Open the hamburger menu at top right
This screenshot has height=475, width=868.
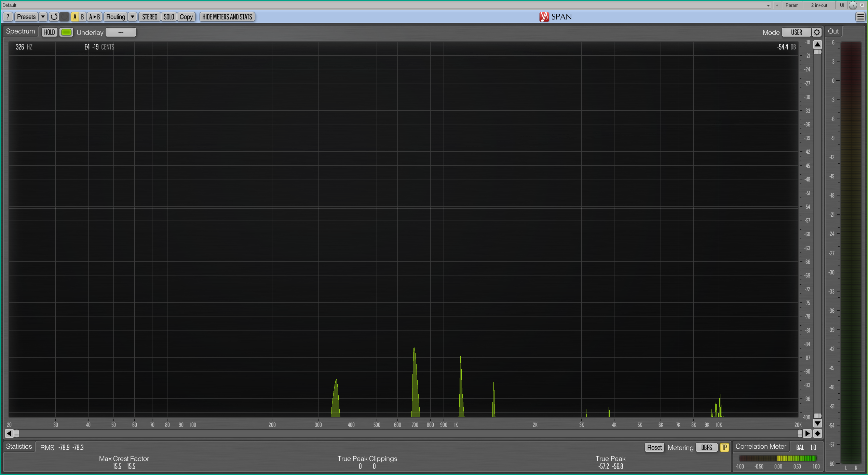click(x=860, y=17)
